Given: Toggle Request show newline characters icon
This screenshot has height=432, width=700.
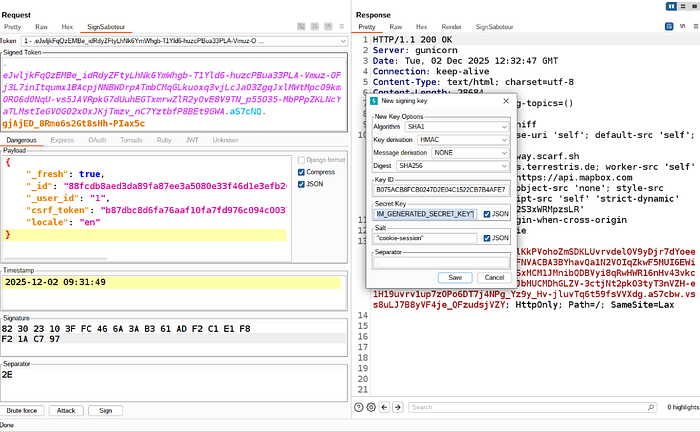Looking at the screenshot, I should click(x=328, y=27).
